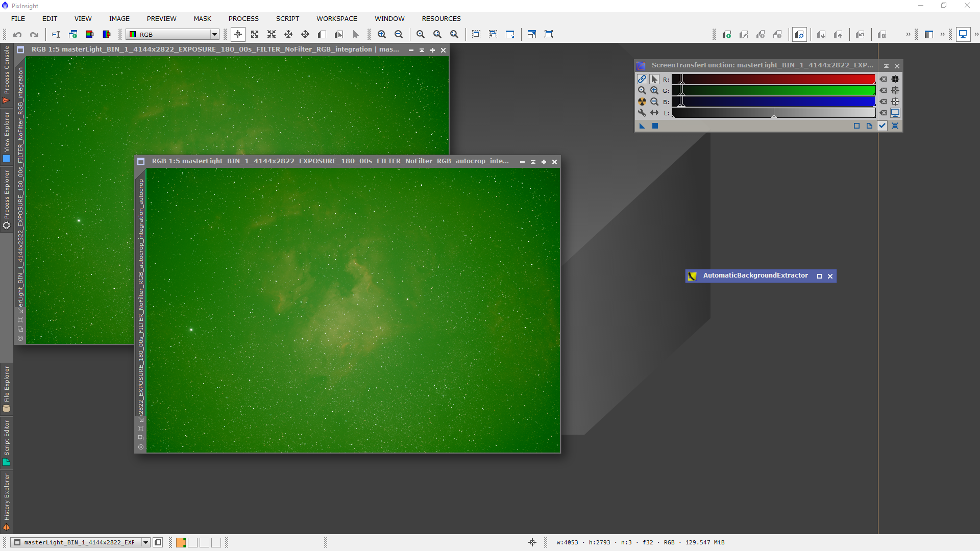Open the PROCESS menu
Viewport: 980px width, 551px height.
243,18
